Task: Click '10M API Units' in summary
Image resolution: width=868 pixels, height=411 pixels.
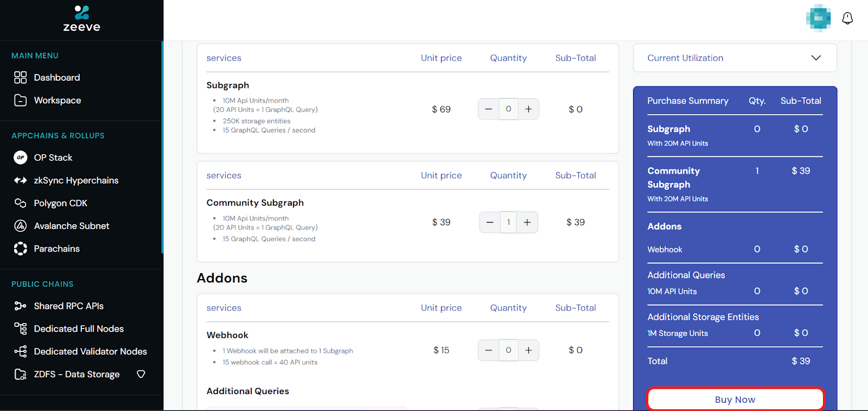Action: [672, 292]
